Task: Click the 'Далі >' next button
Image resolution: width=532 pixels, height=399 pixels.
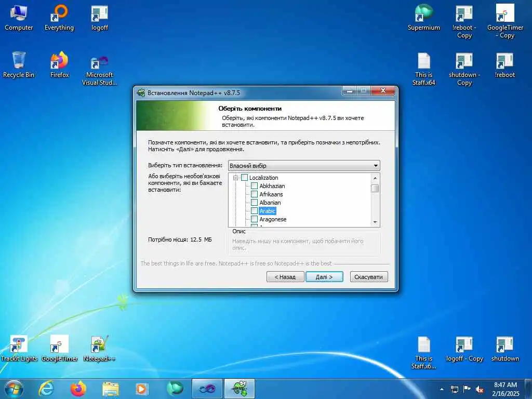Action: (x=324, y=277)
